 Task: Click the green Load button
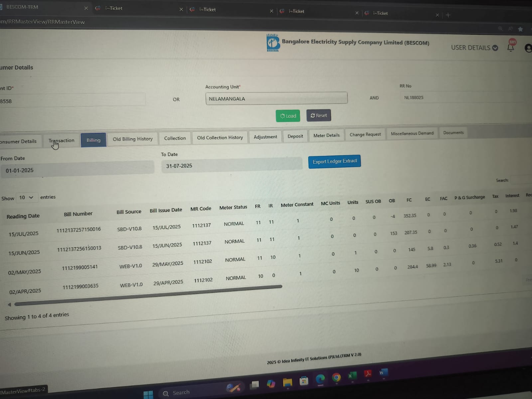tap(288, 116)
